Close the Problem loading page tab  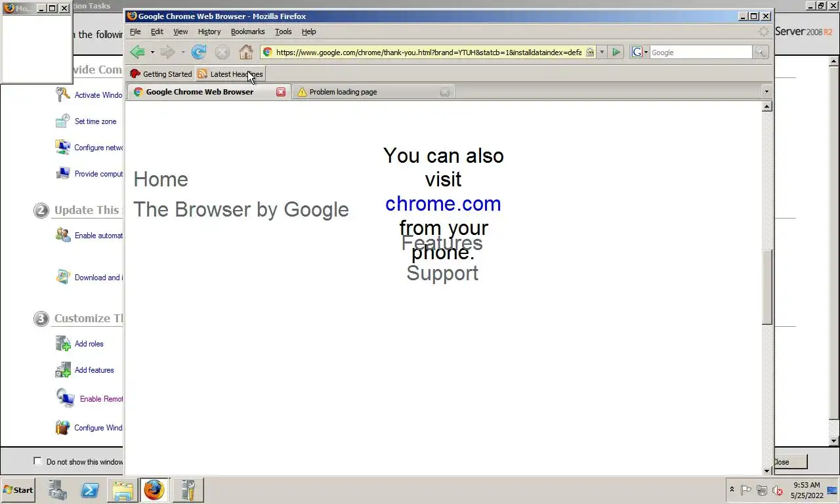coord(445,92)
